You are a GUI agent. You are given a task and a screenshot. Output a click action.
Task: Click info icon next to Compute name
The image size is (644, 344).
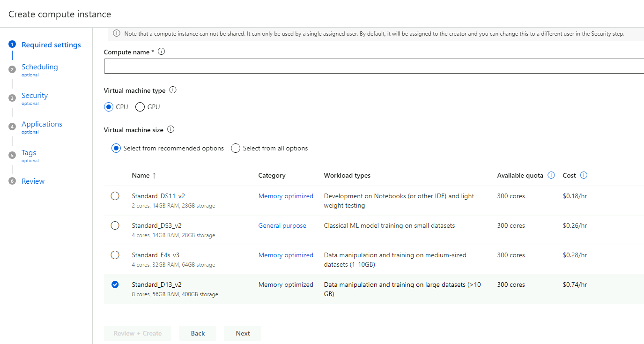(162, 52)
